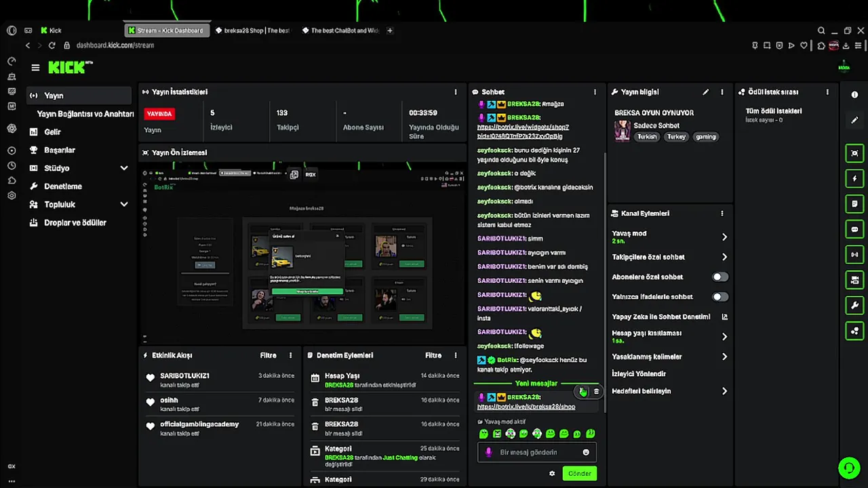868x488 pixels.
Task: Open Denetim Eylemleri Filtre dropdown
Action: click(x=433, y=355)
